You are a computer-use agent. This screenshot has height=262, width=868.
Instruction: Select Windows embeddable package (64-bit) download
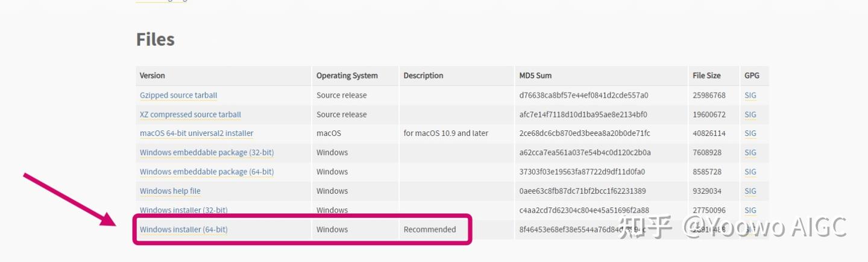click(x=207, y=172)
